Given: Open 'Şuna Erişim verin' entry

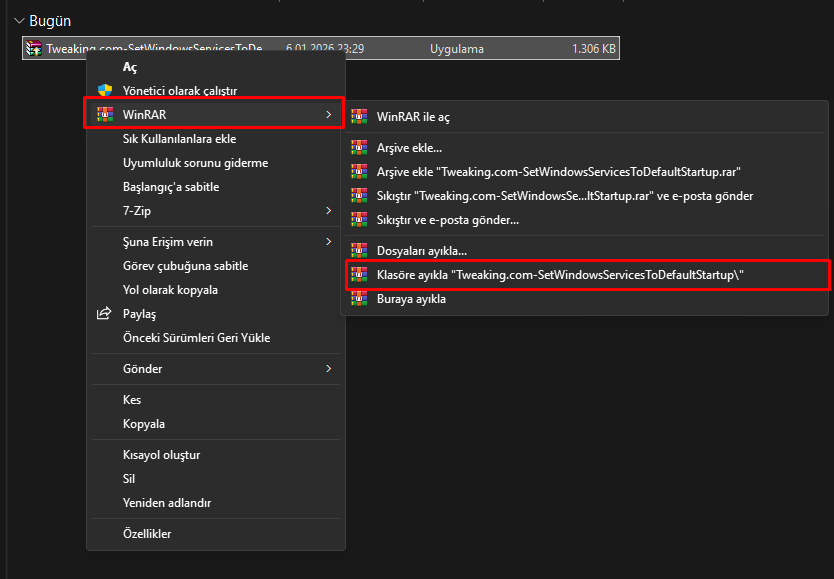Looking at the screenshot, I should pos(216,241).
